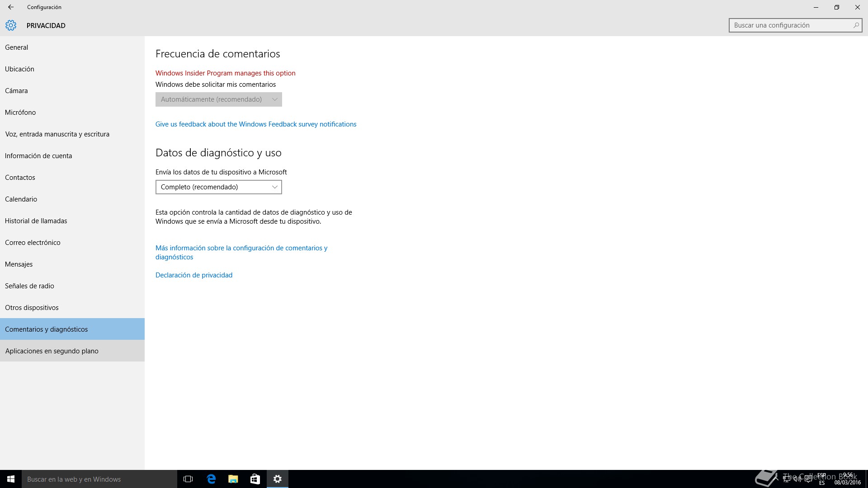This screenshot has height=488, width=868.
Task: Click the Esta opción controla la cantidad description
Action: tap(254, 217)
